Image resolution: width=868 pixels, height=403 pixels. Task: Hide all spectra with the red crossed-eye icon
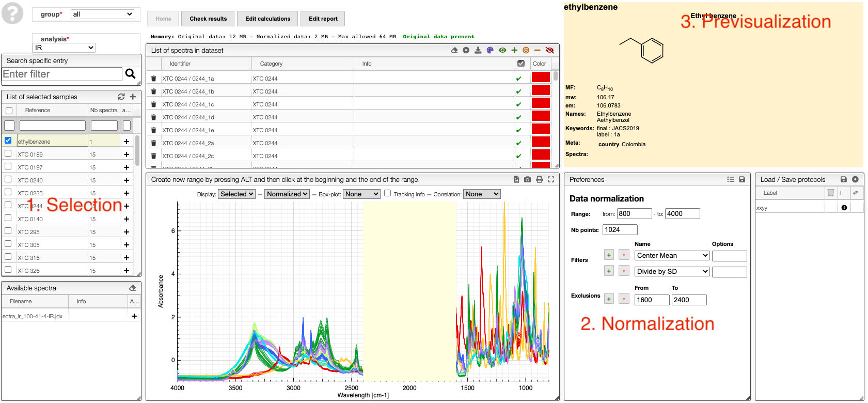[x=550, y=50]
